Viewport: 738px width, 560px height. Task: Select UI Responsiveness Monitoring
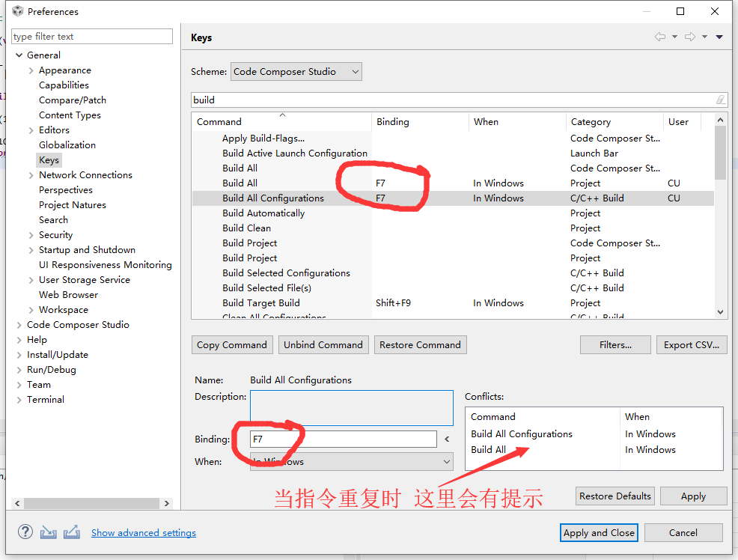[106, 265]
